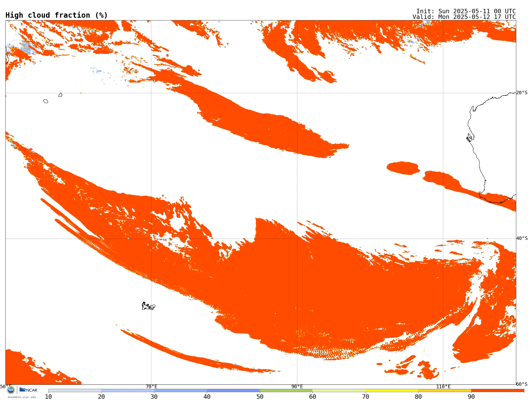Click the "Valid: Mon 2025-05-12 17 UTC" line
This screenshot has height=400, width=532.
click(464, 17)
